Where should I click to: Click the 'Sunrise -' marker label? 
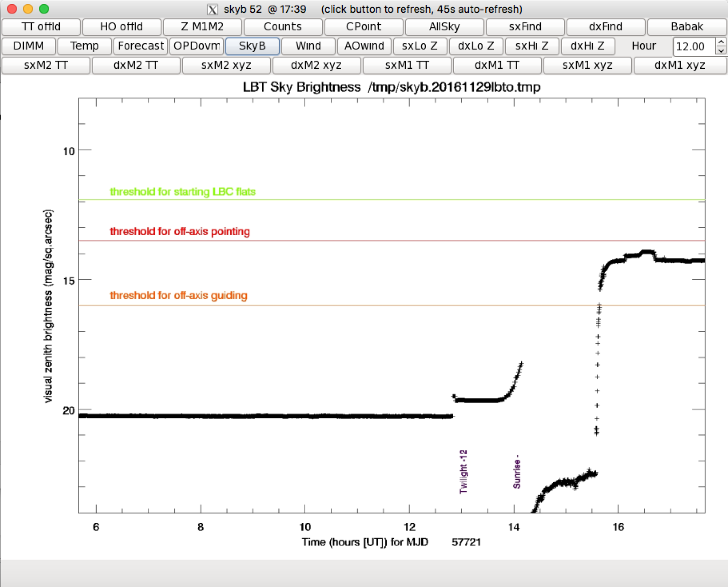[517, 472]
